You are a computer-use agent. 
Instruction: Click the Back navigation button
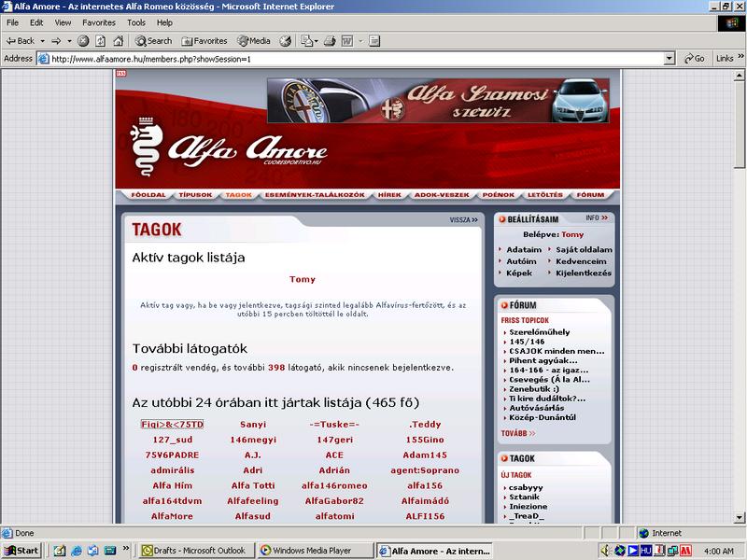click(x=20, y=41)
